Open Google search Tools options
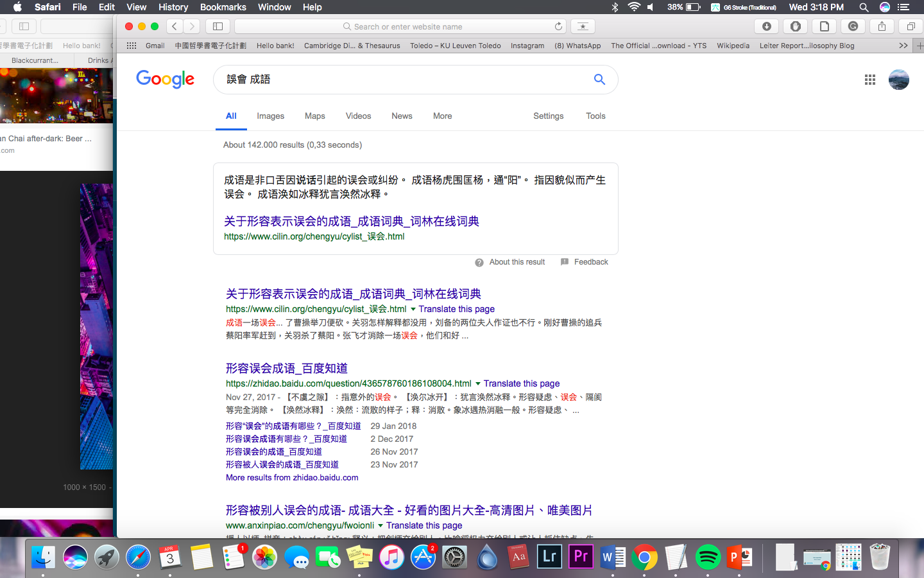Viewport: 924px width, 578px height. [x=595, y=116]
